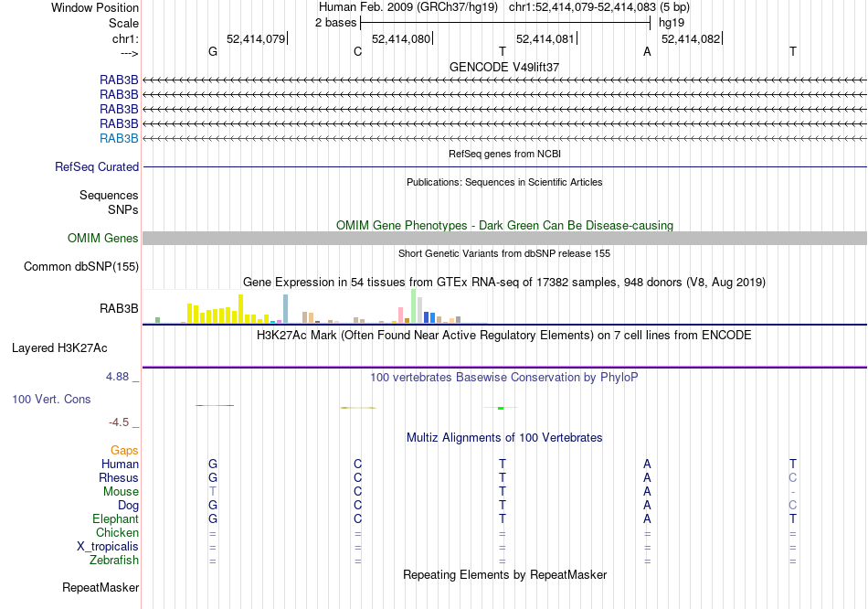Click the OMIM Genes label
868x609 pixels.
103,239
